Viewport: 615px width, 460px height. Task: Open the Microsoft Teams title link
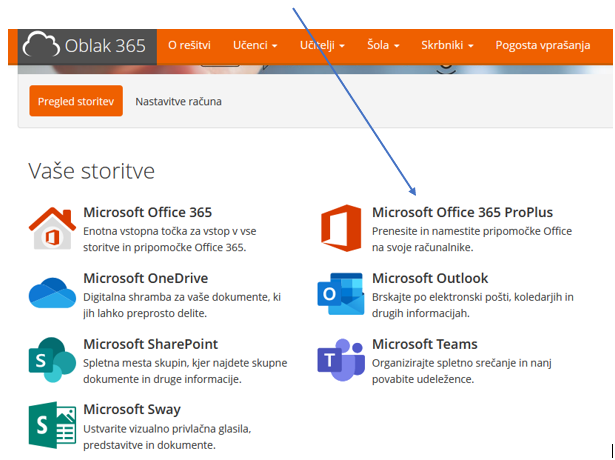[425, 344]
